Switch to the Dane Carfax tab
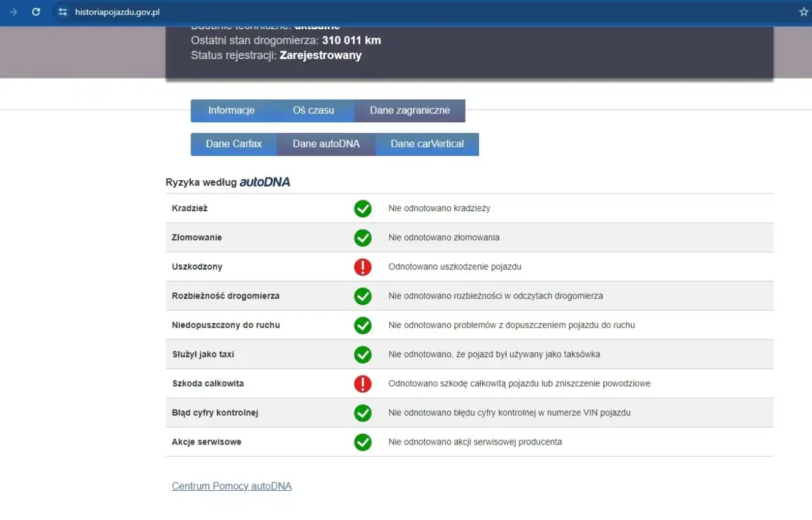 click(x=233, y=144)
